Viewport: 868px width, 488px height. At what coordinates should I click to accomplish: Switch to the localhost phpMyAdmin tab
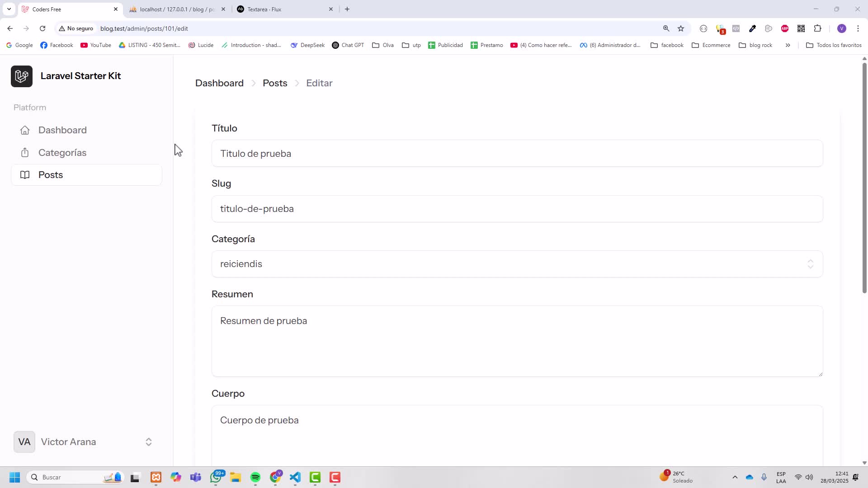[177, 9]
